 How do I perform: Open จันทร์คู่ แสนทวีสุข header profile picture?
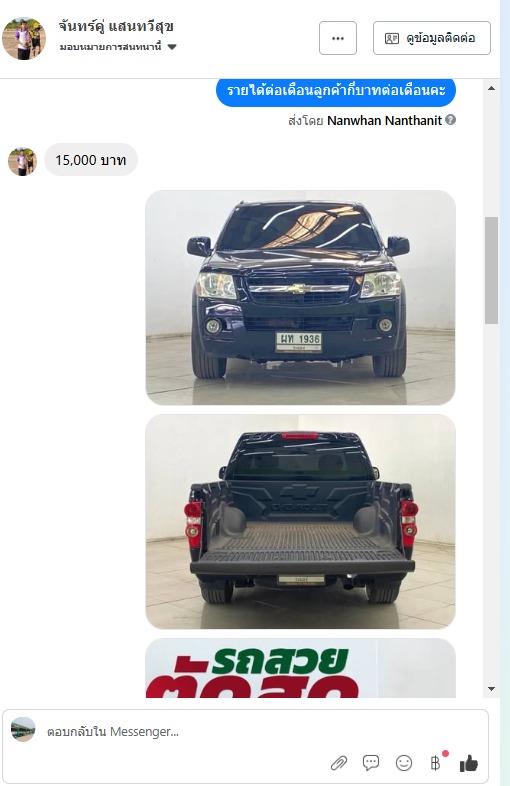click(x=24, y=39)
